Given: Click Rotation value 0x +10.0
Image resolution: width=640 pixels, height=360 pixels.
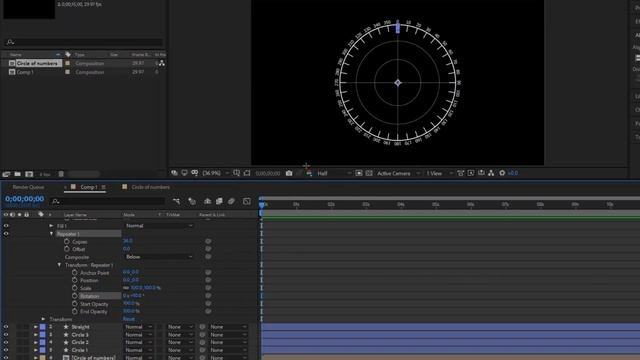Looking at the screenshot, I should point(133,296).
